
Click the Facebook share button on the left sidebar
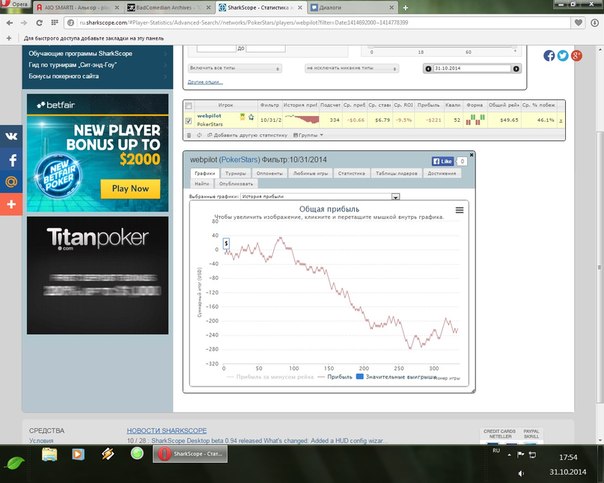coord(11,160)
